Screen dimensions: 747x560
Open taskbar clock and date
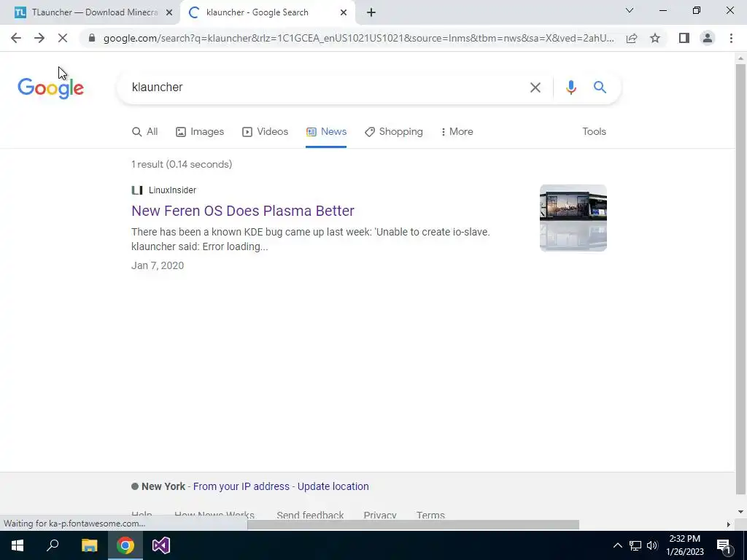pos(684,545)
